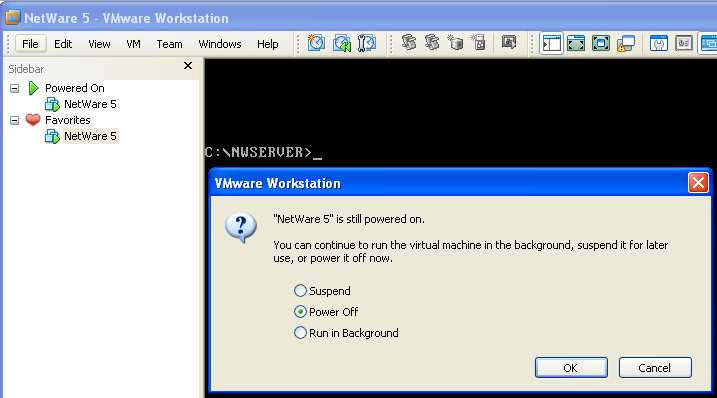717x398 pixels.
Task: Open the Snapshot Manager wrench icon
Action: tap(366, 43)
